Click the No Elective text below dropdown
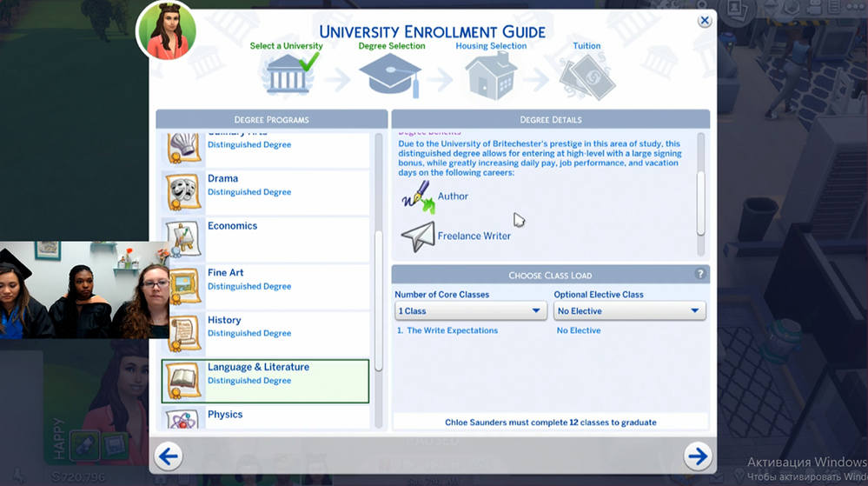 579,330
